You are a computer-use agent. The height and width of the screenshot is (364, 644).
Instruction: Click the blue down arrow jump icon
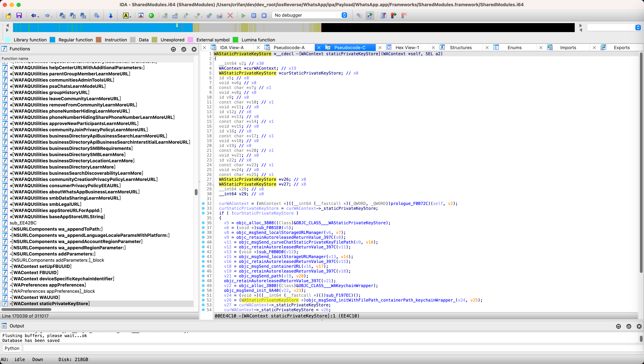click(x=110, y=16)
